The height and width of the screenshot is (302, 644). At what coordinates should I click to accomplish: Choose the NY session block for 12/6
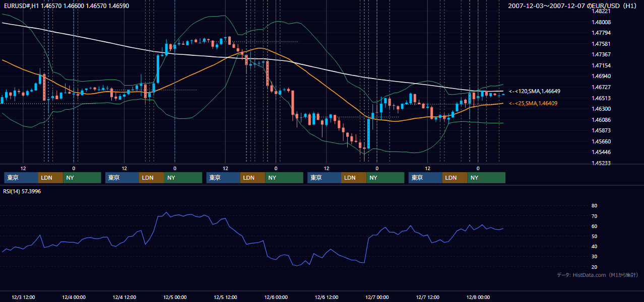coord(385,178)
